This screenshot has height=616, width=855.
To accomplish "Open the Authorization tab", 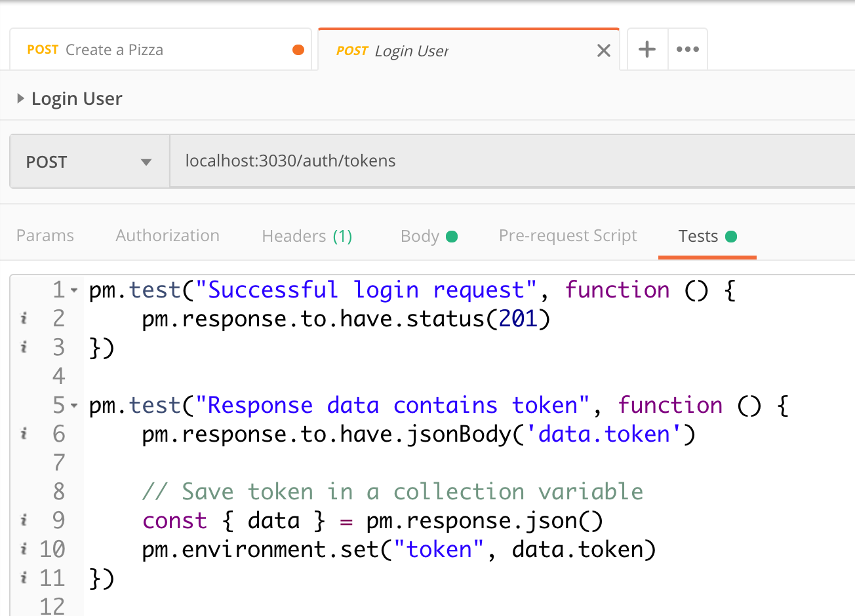I will pyautogui.click(x=168, y=236).
